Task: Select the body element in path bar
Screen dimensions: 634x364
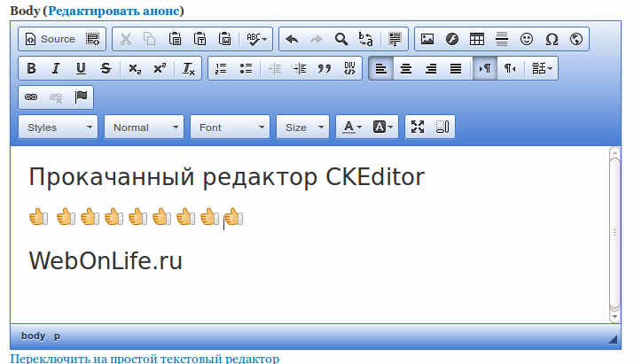Action: pyautogui.click(x=33, y=337)
